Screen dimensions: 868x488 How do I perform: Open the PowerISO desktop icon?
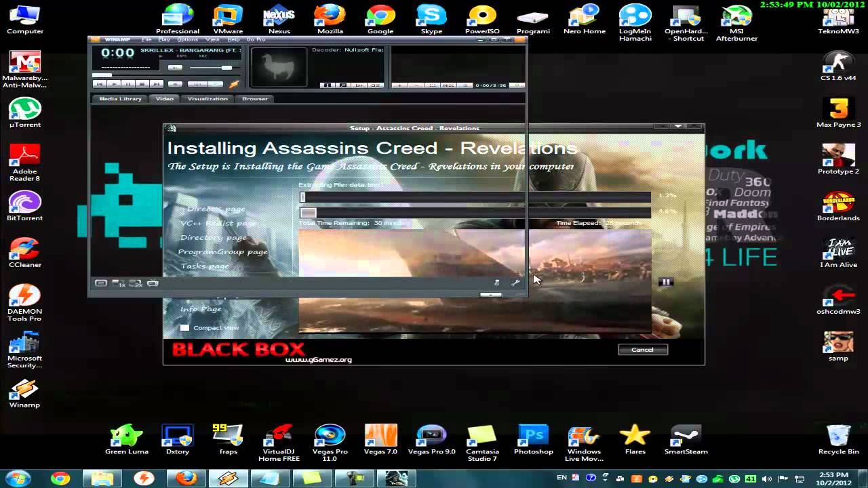coord(482,19)
